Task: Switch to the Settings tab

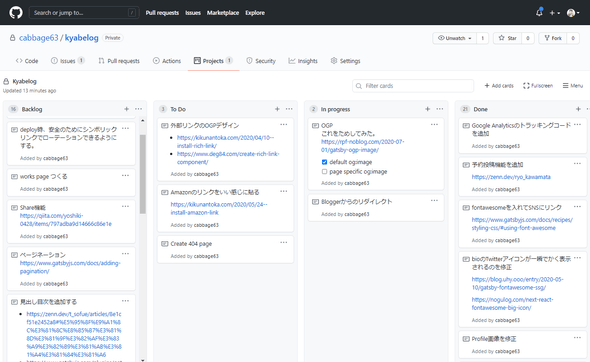Action: coord(345,61)
